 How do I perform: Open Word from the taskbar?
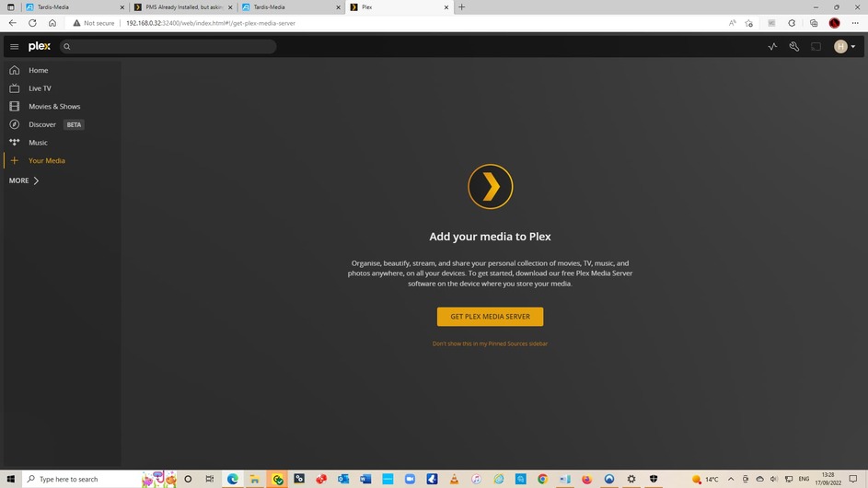pyautogui.click(x=365, y=479)
